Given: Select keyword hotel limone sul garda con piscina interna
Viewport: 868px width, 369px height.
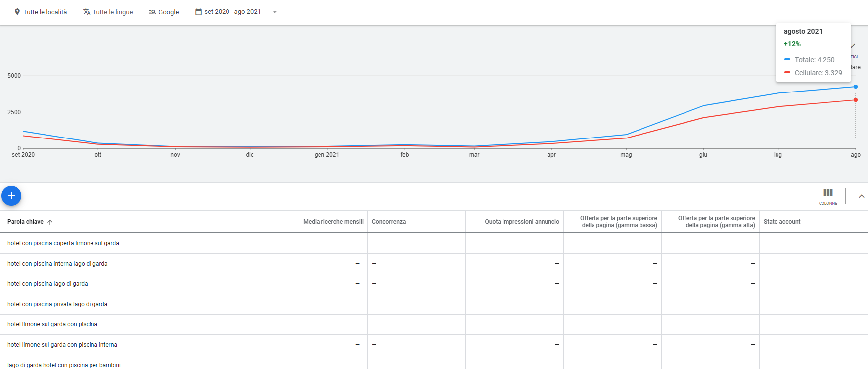Looking at the screenshot, I should pos(62,345).
